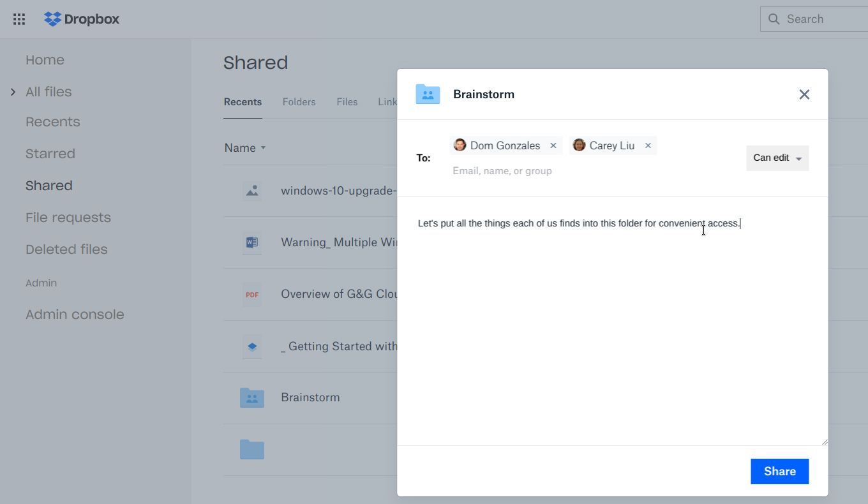Open the Can edit permissions dropdown

(x=777, y=158)
